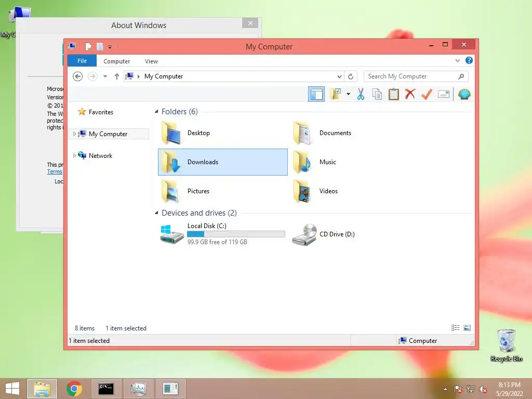
Task: Expand the Network tree node
Action: point(74,156)
